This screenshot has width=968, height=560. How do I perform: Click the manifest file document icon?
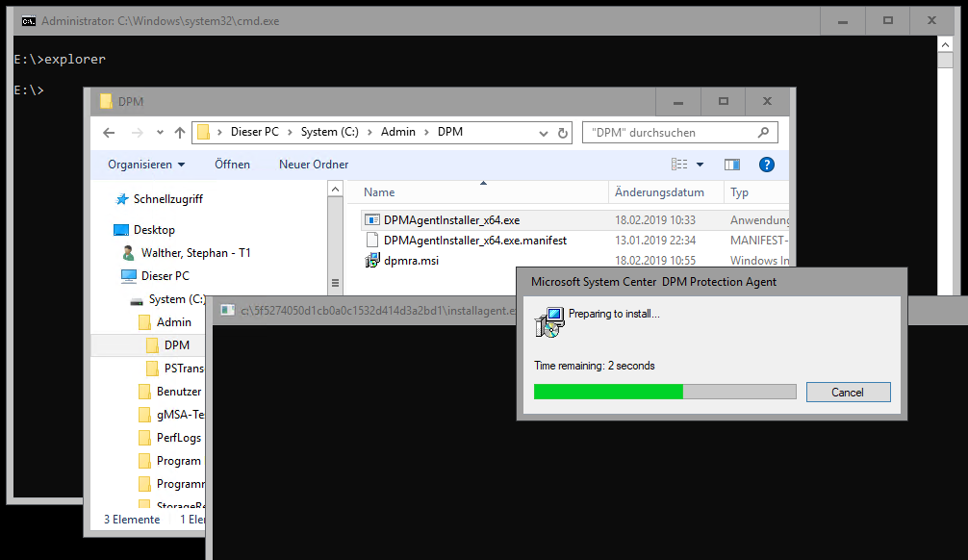[x=372, y=241]
